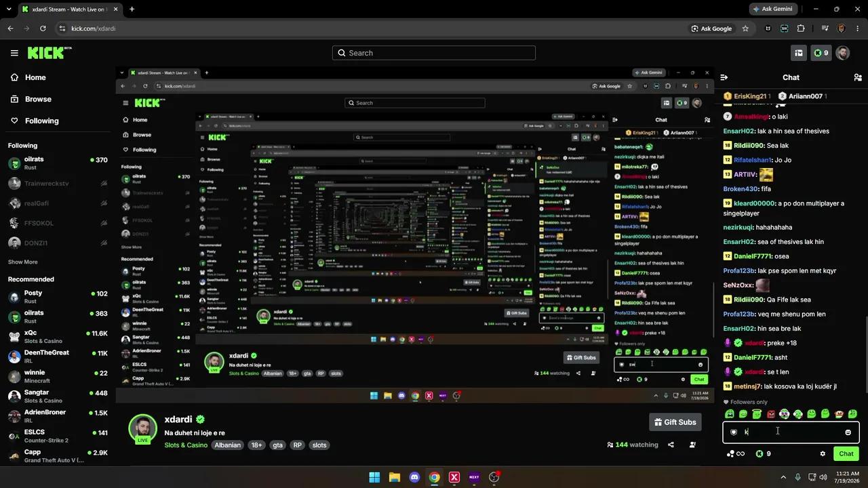Expand hidden system tray icons chevron
The width and height of the screenshot is (868, 488).
coord(783,477)
